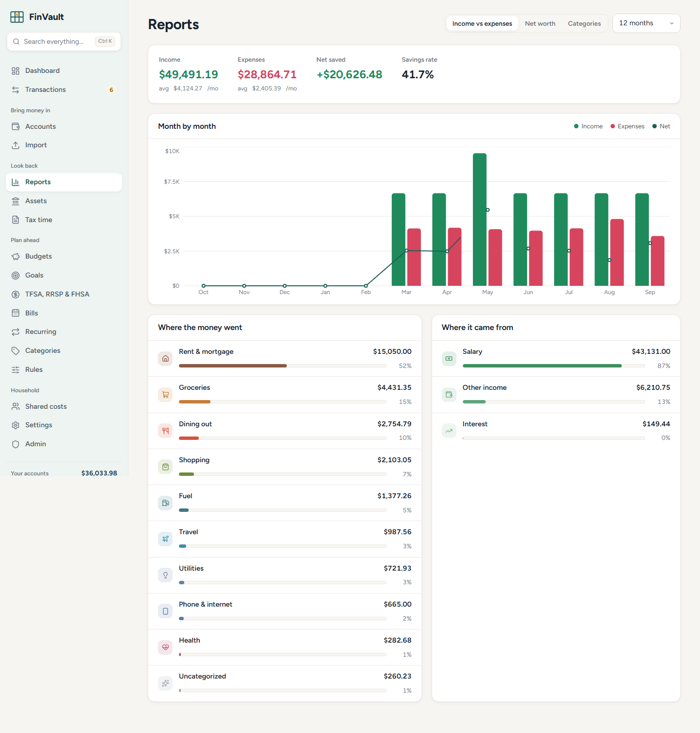Viewport: 700px width, 733px height.
Task: Click the Rent & mortgage house icon
Action: 165,359
